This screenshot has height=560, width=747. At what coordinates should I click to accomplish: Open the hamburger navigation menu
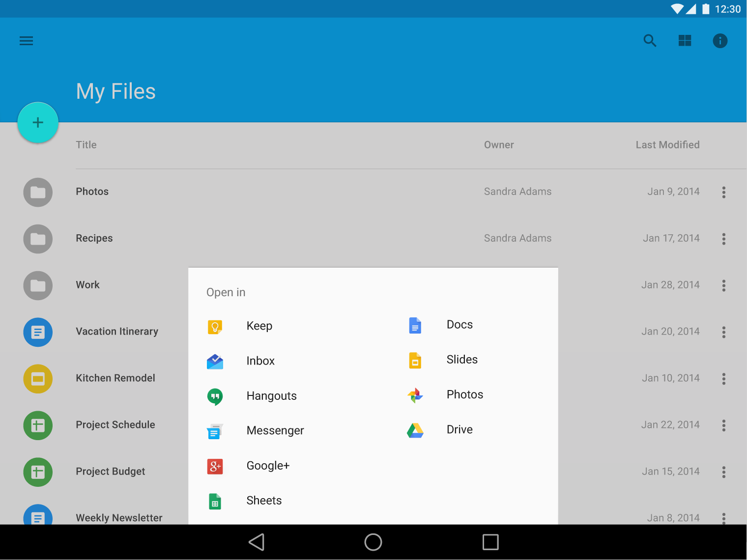point(26,41)
